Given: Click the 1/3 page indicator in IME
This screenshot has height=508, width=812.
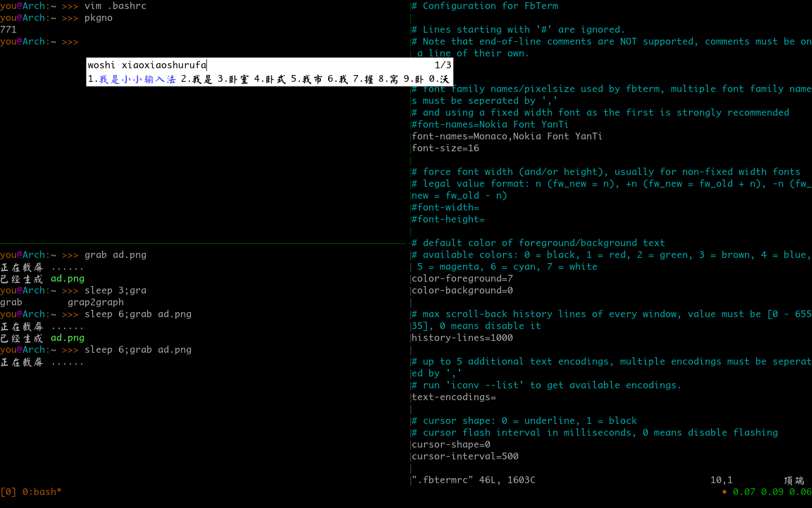Looking at the screenshot, I should (x=443, y=65).
